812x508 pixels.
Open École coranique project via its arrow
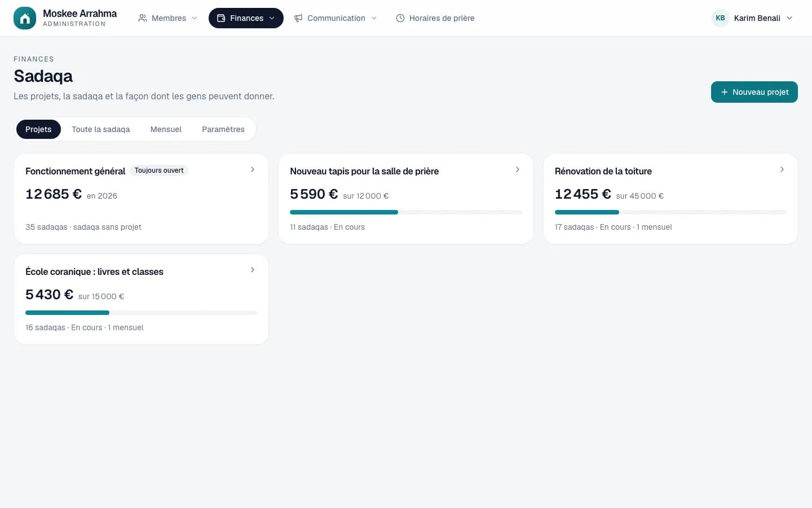pyautogui.click(x=253, y=270)
